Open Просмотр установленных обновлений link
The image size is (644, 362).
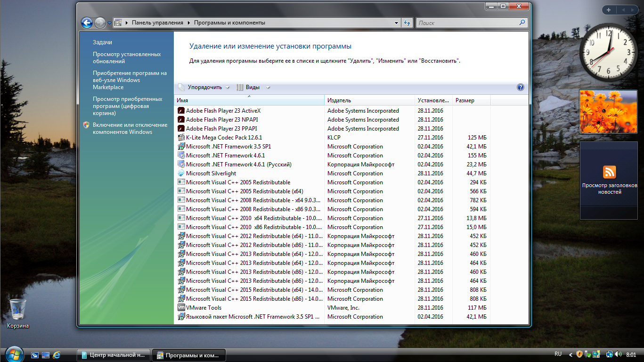[x=127, y=58]
